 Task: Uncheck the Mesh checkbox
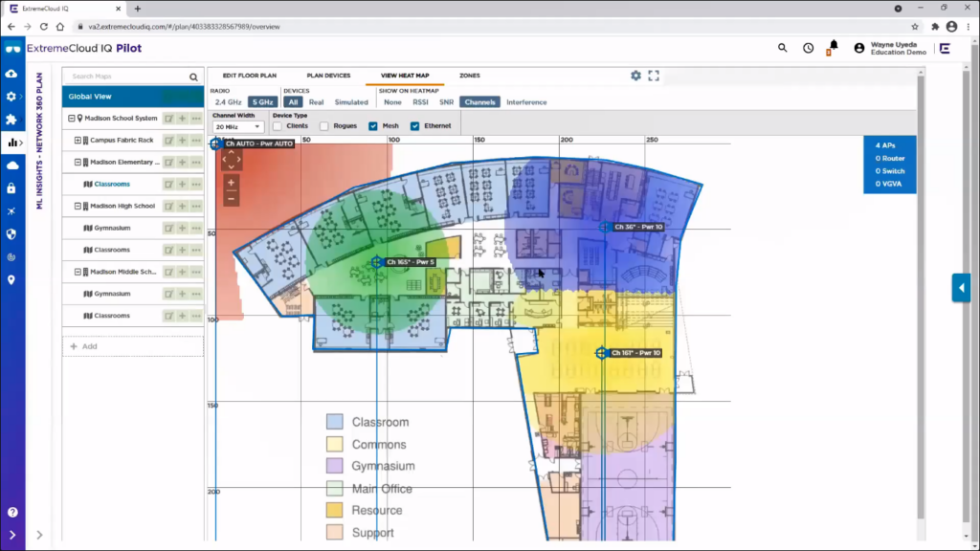tap(373, 126)
